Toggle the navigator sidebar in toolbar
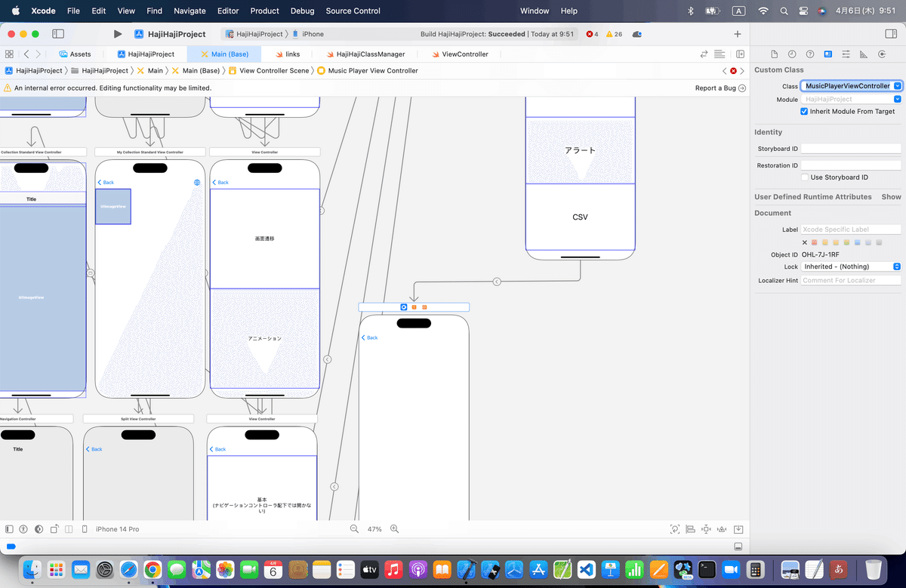This screenshot has width=906, height=588. [58, 34]
